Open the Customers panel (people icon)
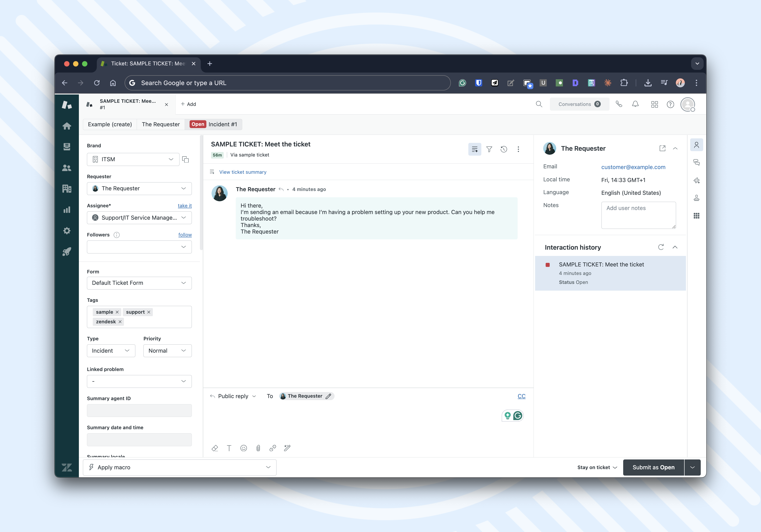The width and height of the screenshot is (761, 532). pyautogui.click(x=67, y=168)
